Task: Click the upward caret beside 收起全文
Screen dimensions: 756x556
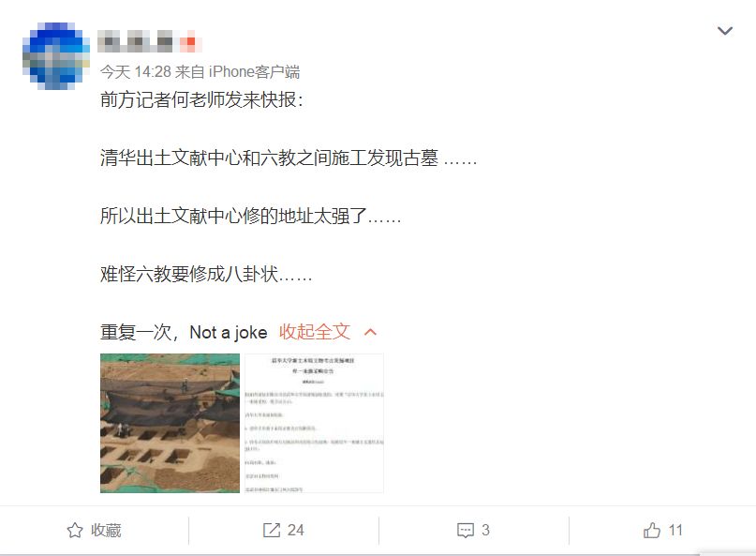Action: click(370, 332)
